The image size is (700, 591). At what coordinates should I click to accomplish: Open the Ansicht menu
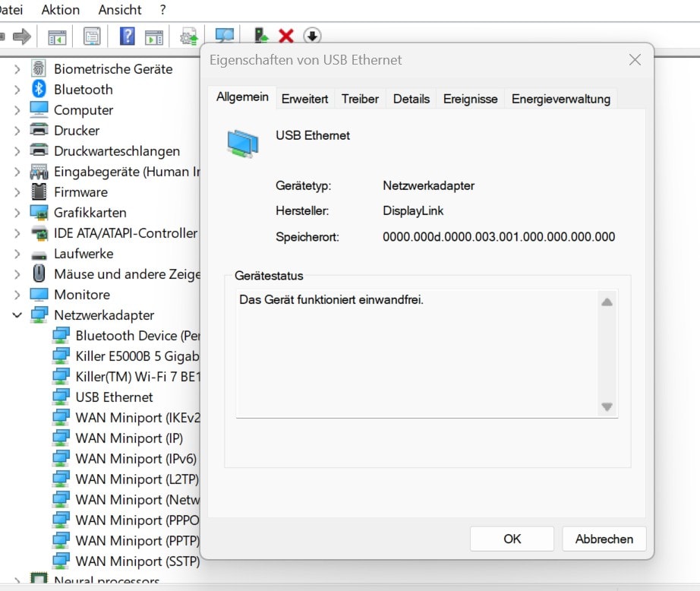click(x=120, y=10)
